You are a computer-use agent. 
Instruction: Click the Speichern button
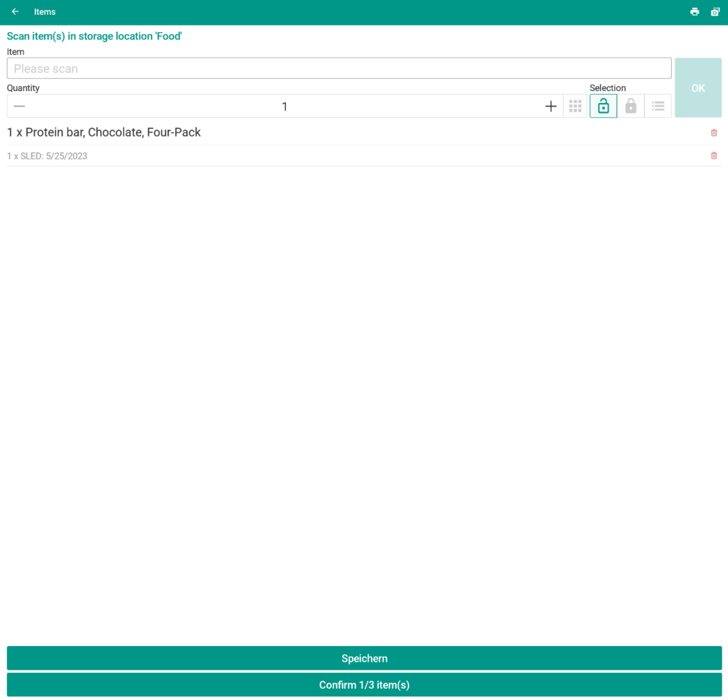point(364,658)
